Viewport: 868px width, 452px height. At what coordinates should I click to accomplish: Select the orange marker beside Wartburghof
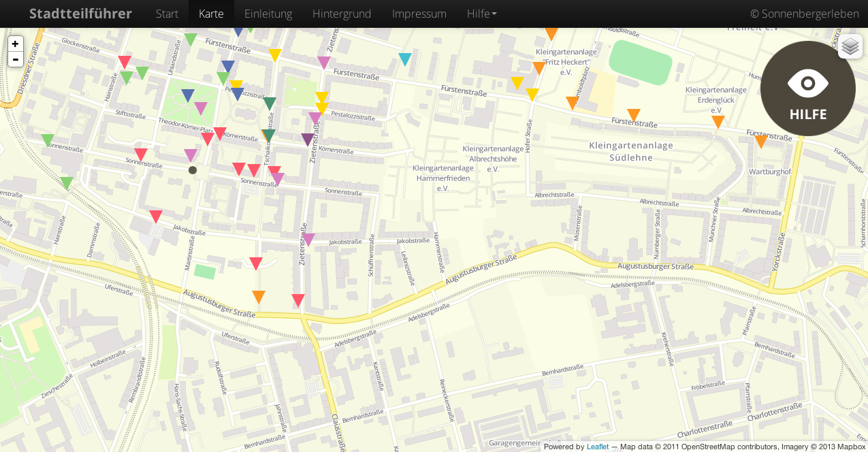pos(761,141)
